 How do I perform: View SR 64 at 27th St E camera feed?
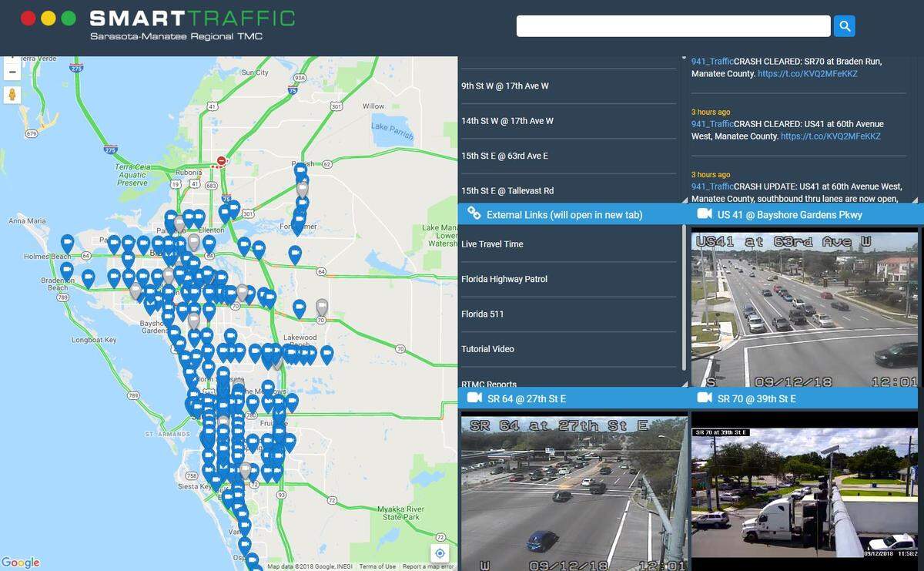574,493
